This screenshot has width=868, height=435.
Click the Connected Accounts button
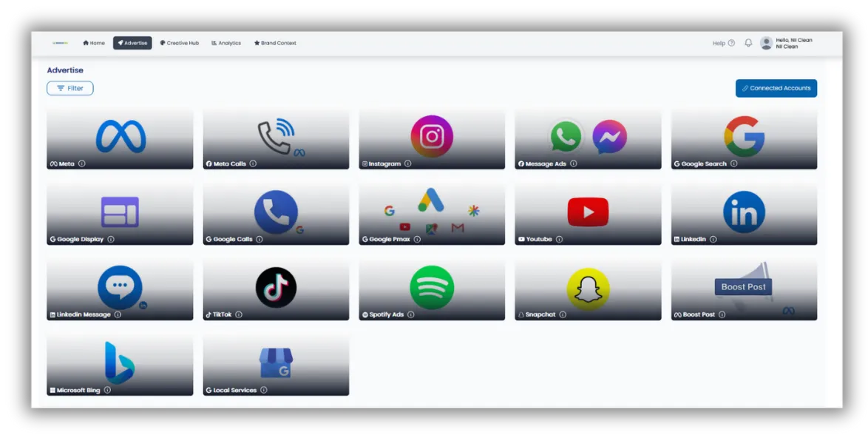coord(776,88)
